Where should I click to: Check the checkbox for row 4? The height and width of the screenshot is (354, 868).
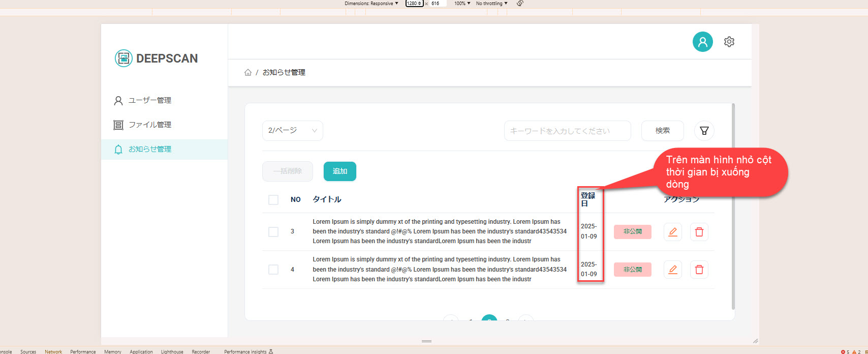273,270
